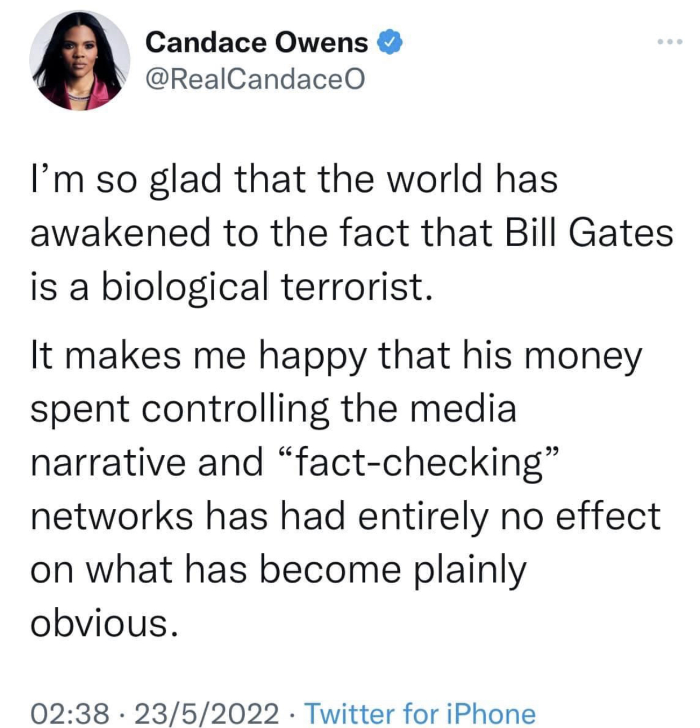This screenshot has height=728, width=700.
Task: Click the final word "obvious"
Action: point(106,623)
